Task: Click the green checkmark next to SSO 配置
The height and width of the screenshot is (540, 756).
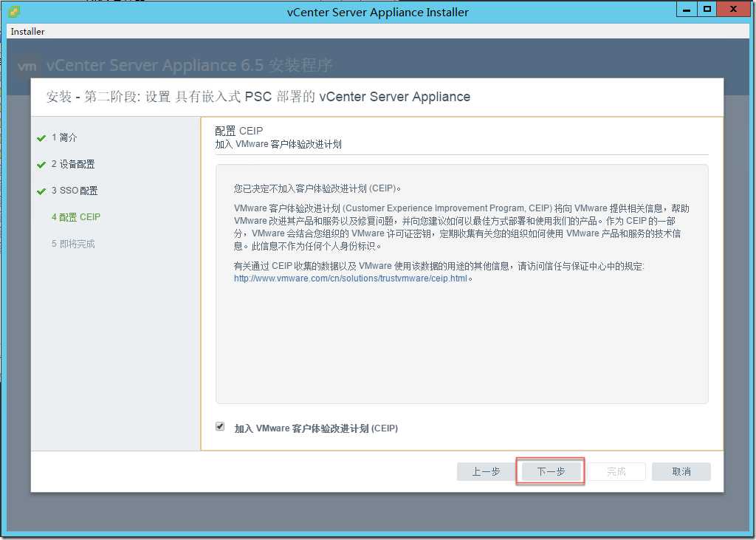Action: (x=41, y=191)
